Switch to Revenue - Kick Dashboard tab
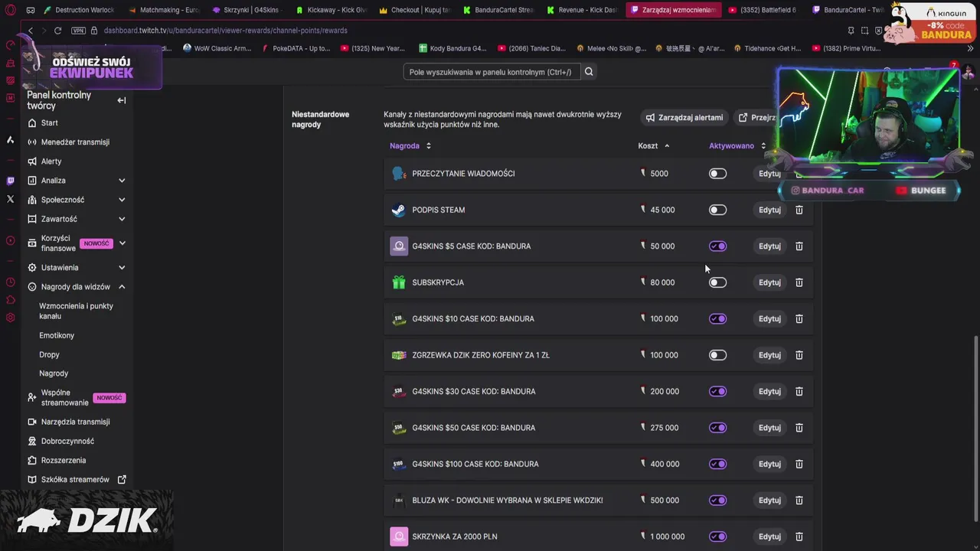 [x=581, y=10]
